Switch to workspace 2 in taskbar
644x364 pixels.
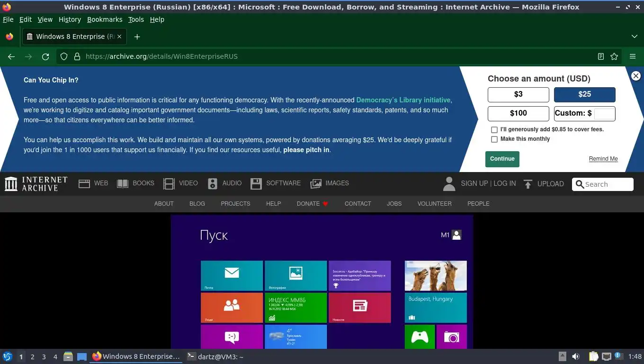point(32,357)
